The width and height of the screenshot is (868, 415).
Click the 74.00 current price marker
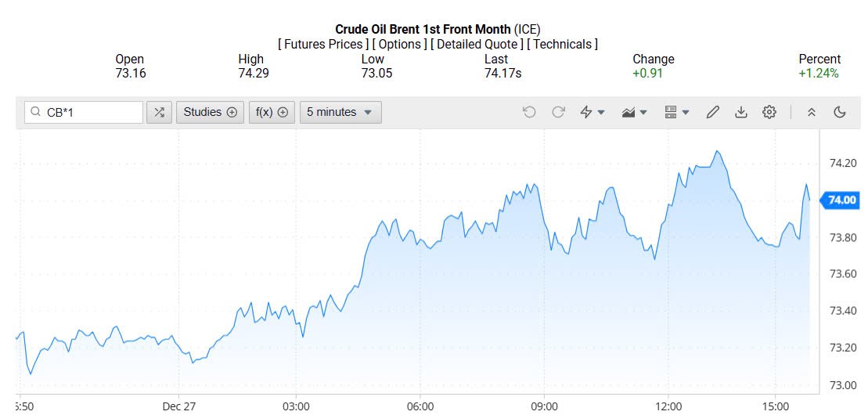842,200
